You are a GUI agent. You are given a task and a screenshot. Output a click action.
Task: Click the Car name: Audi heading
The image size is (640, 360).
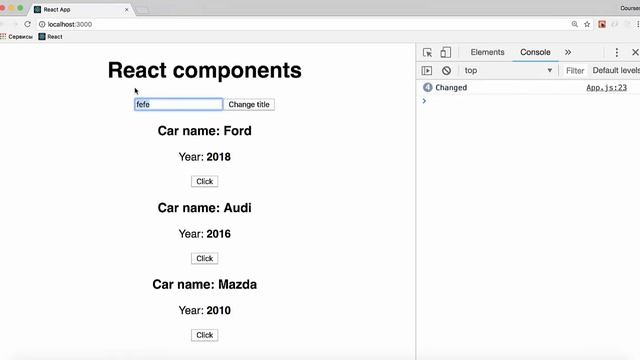click(204, 208)
